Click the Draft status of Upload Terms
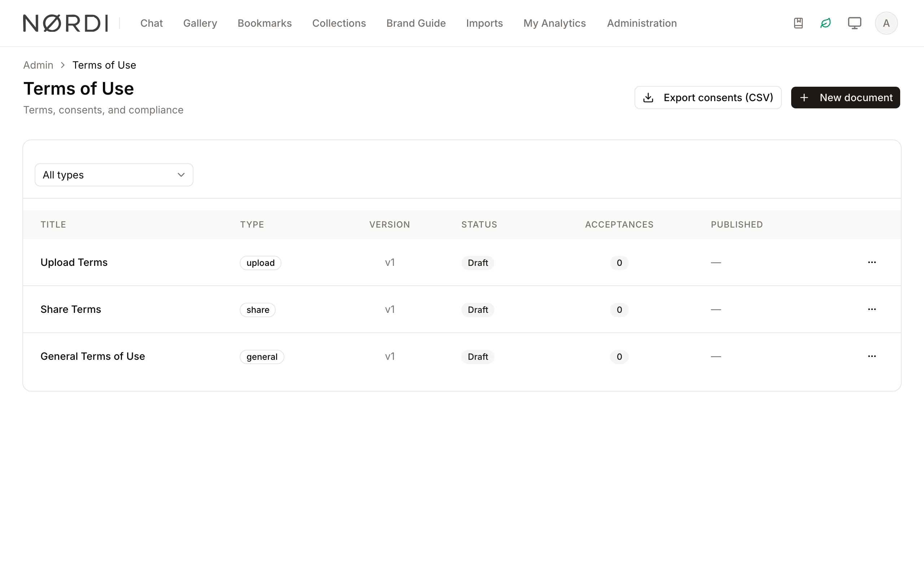The width and height of the screenshot is (924, 578). (478, 263)
